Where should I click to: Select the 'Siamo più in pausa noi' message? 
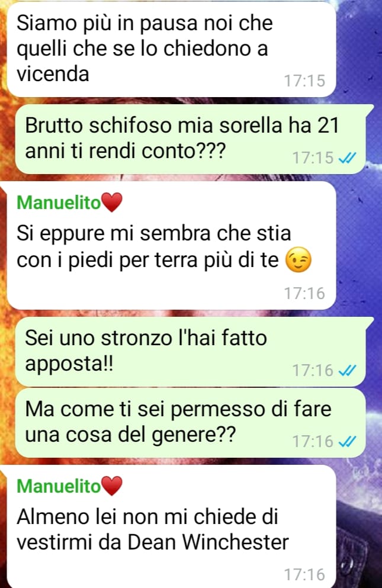coord(171,49)
